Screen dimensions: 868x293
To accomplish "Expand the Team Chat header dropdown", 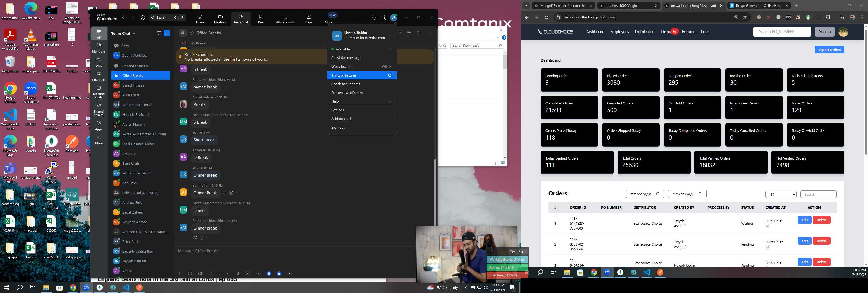I will pos(134,33).
